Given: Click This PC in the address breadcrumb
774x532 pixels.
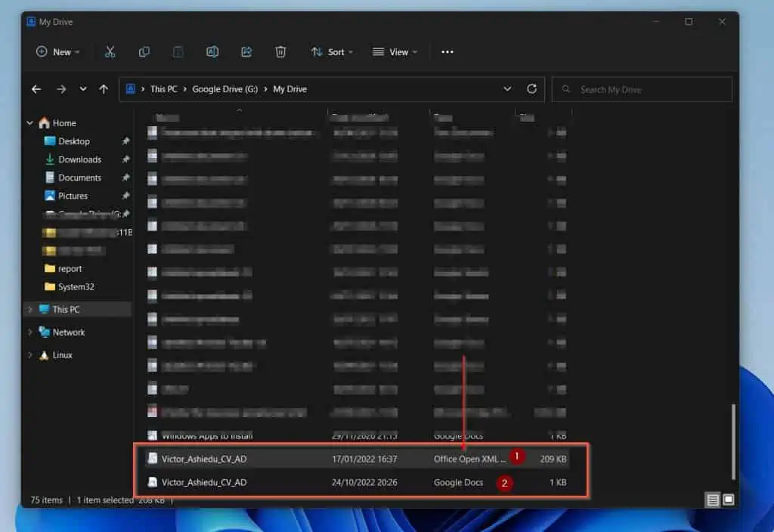Looking at the screenshot, I should [x=164, y=89].
